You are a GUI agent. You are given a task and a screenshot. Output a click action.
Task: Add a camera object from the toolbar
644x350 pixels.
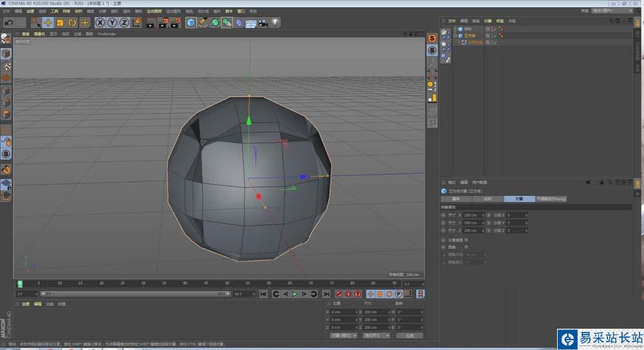[263, 23]
